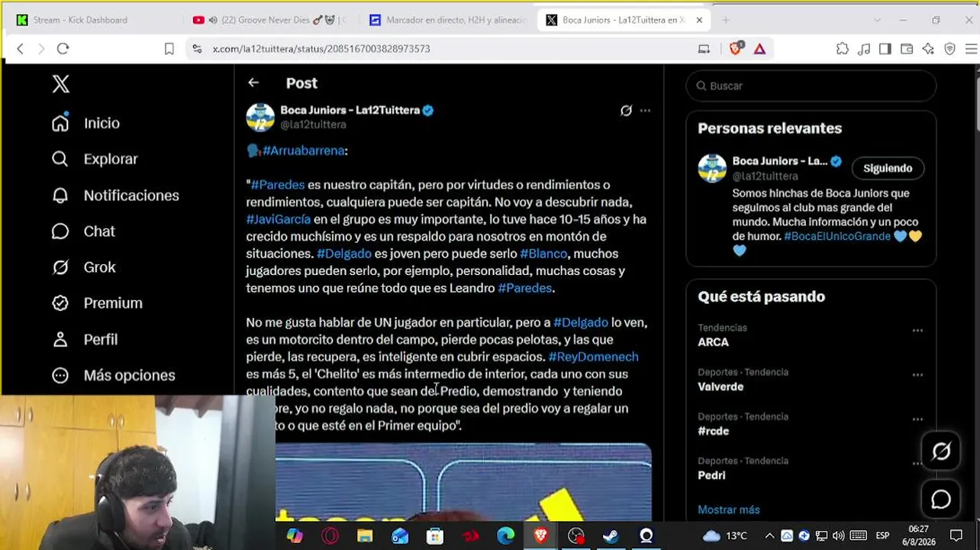Screen dimensions: 980x550
Task: Open avatar in Personas relevantes panel
Action: 712,168
